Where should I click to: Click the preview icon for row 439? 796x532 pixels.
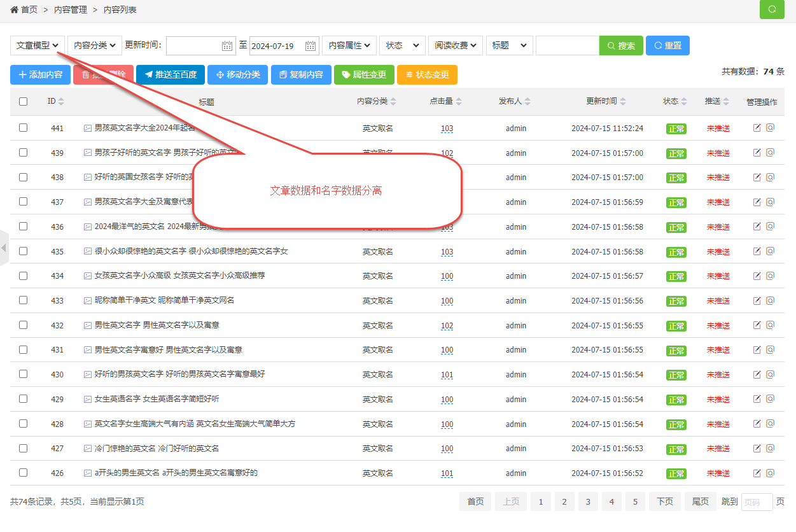coord(770,153)
